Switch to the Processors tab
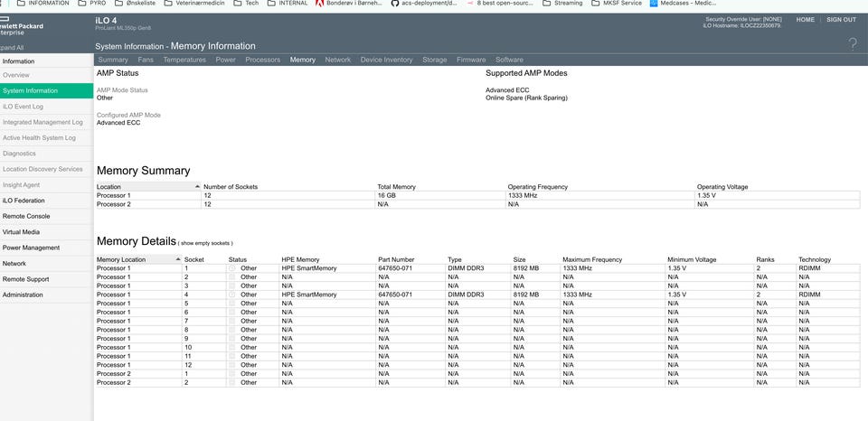 [262, 60]
